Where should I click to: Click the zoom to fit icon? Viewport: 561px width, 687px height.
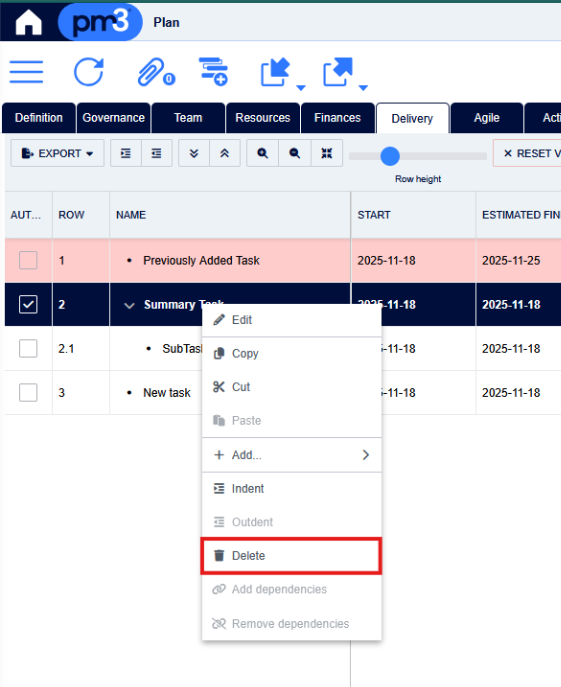[327, 153]
